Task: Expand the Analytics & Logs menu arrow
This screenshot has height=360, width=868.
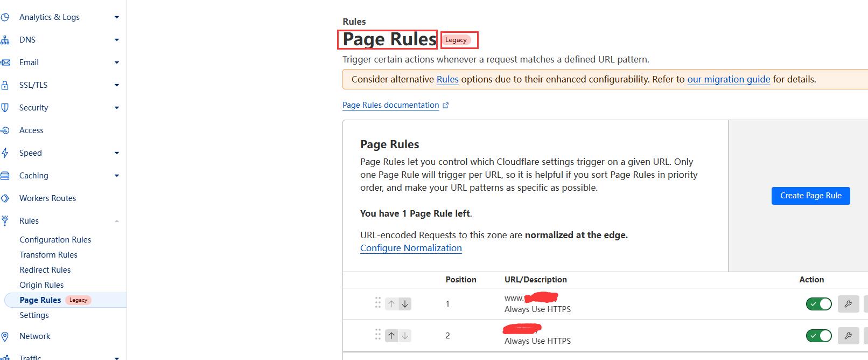Action: (x=117, y=17)
